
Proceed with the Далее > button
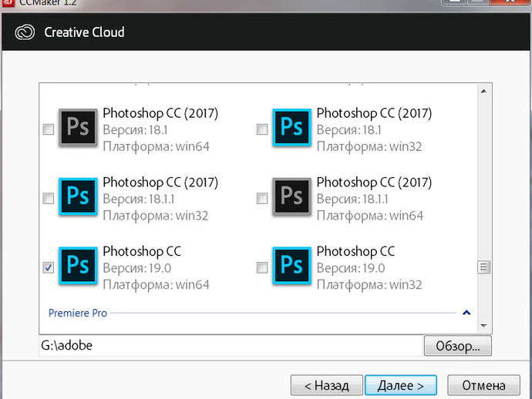pos(401,385)
